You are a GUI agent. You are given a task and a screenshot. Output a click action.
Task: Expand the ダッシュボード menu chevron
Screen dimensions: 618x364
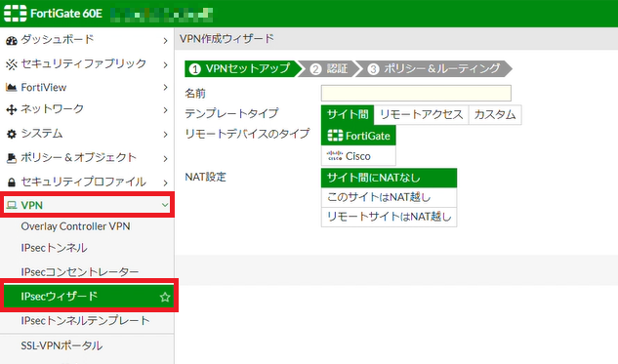[165, 41]
